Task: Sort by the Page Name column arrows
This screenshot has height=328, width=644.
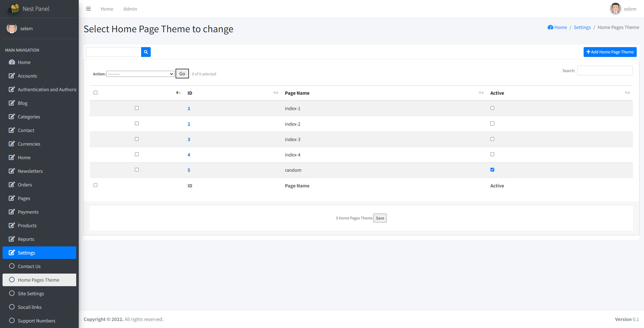Action: (x=481, y=93)
